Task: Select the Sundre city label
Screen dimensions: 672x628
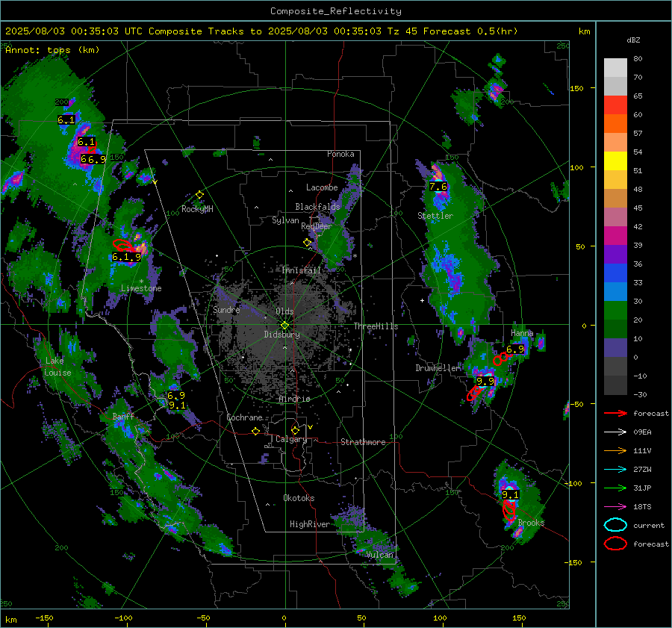Action: [226, 309]
